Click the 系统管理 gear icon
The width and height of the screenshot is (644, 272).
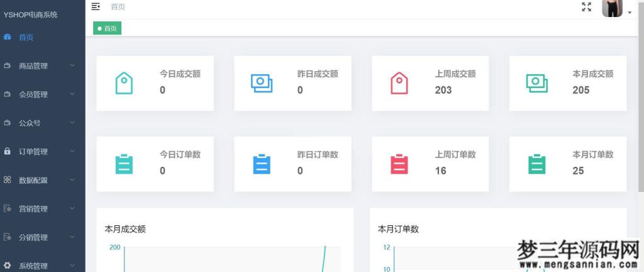tap(7, 266)
